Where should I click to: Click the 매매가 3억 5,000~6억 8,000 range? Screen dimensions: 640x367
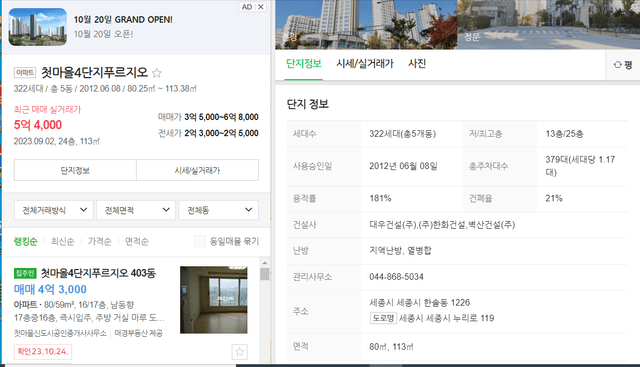click(208, 117)
